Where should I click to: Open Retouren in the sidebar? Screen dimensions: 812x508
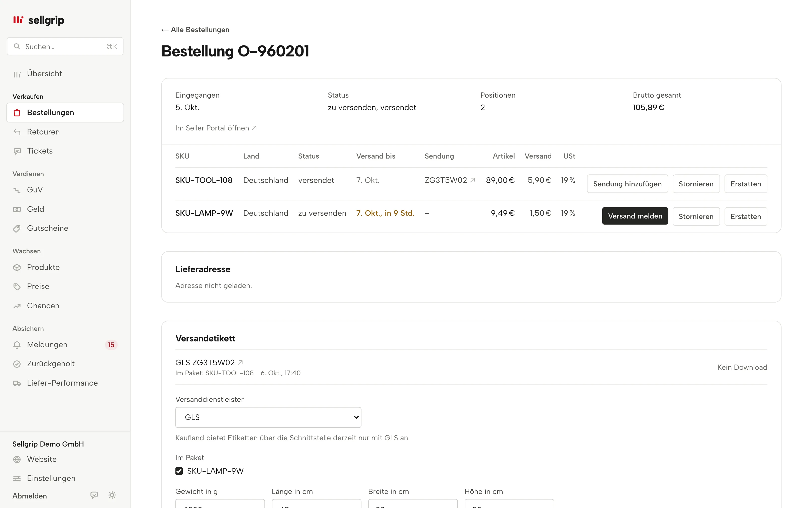click(65, 132)
